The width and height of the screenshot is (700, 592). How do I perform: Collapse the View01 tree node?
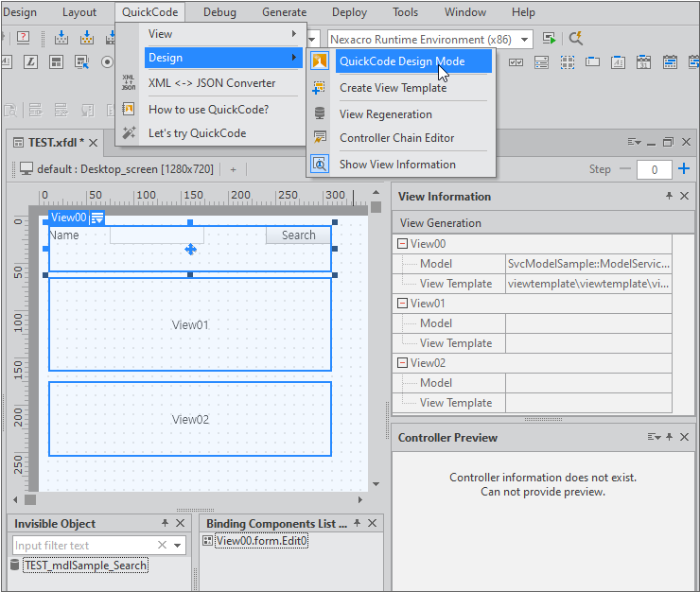click(x=403, y=304)
